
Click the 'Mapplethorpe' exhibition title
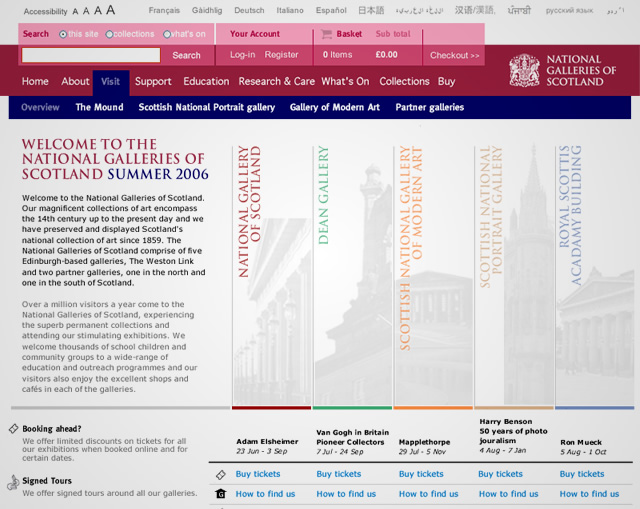[424, 442]
